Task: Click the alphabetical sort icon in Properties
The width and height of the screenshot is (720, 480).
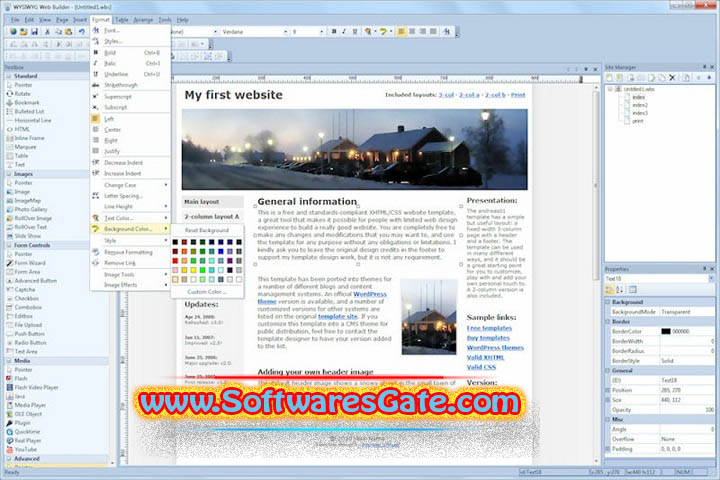Action: pos(619,289)
